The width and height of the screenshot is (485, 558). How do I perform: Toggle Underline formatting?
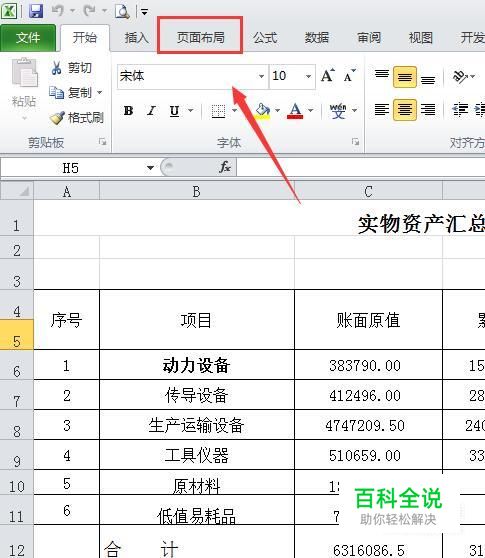pyautogui.click(x=174, y=111)
